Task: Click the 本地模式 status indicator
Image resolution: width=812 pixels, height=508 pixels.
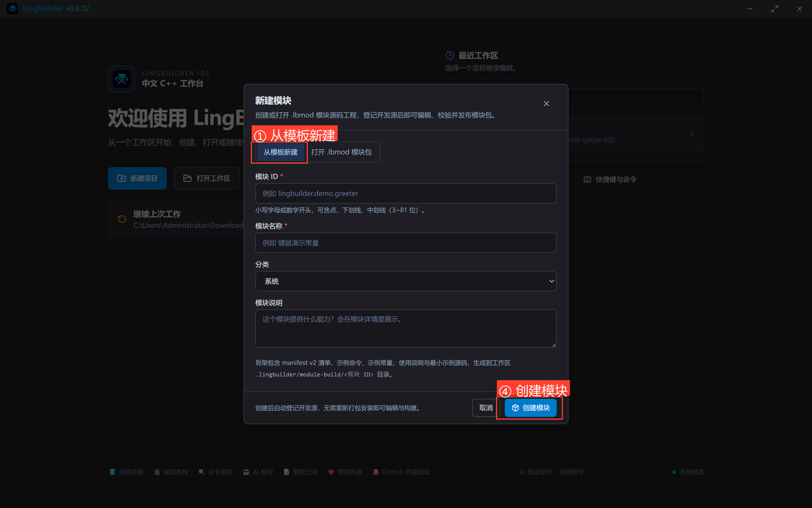Action: (688, 472)
